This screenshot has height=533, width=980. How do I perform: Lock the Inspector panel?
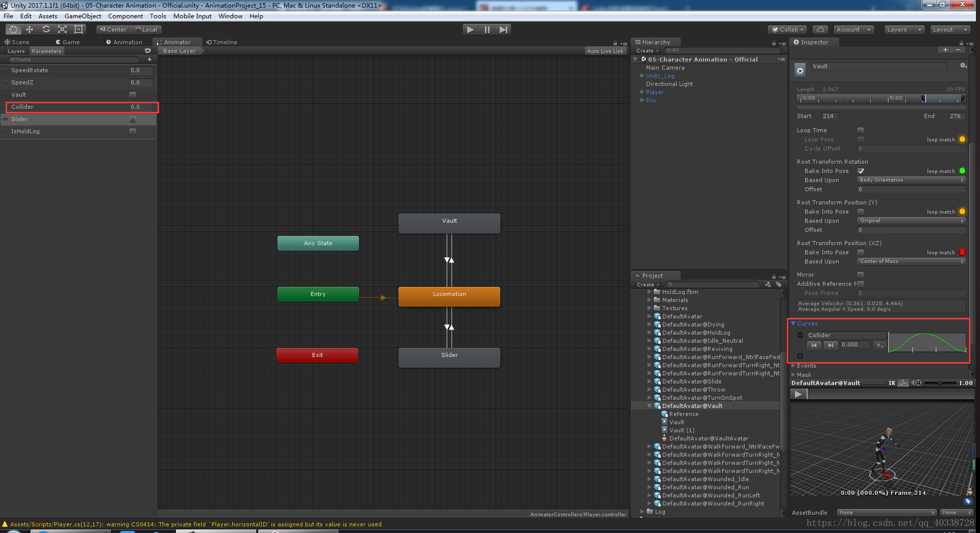(x=962, y=43)
